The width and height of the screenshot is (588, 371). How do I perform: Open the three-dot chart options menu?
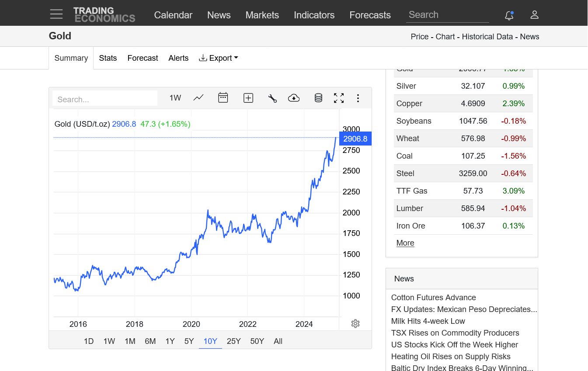point(358,98)
